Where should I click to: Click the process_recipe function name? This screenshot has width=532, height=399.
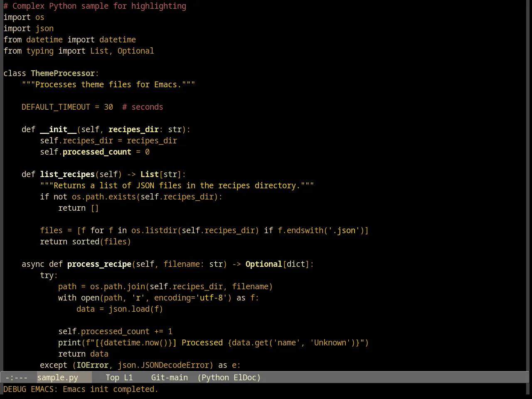[x=99, y=264]
